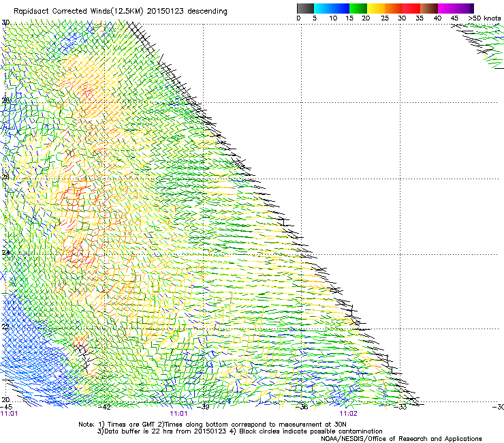Click the '10' legend scale label
This screenshot has height=443, width=504.
click(x=333, y=18)
